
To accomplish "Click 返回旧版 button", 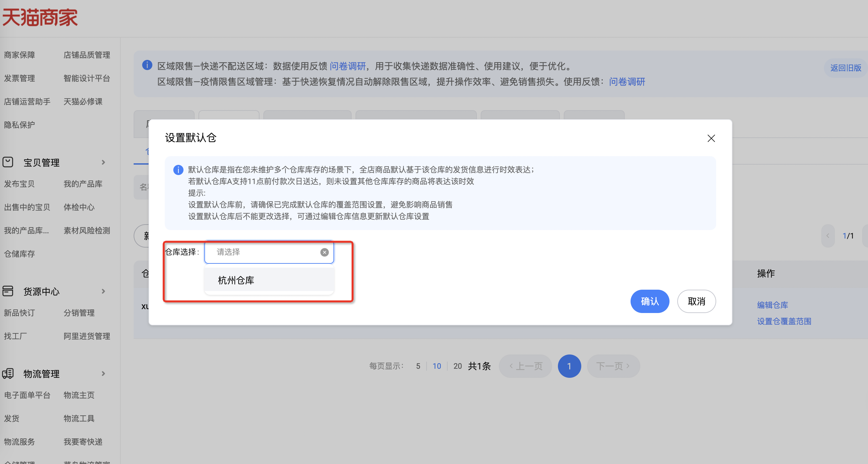I will 845,68.
